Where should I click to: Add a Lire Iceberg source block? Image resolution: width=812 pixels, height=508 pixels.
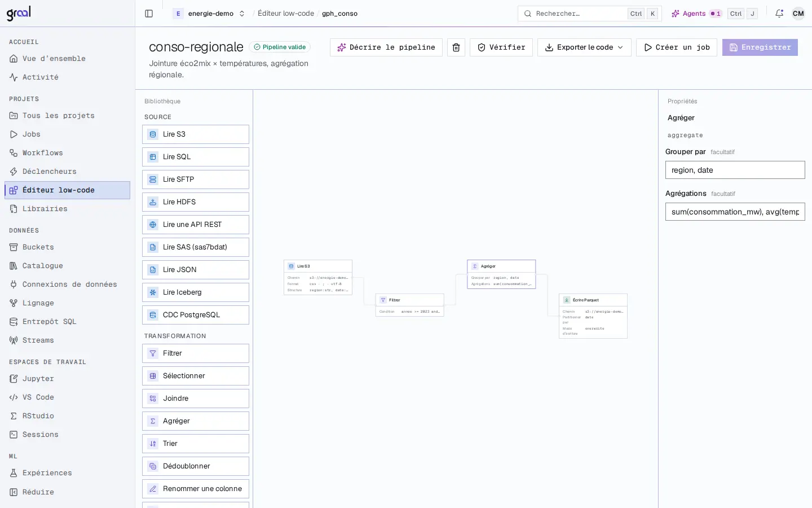(196, 292)
